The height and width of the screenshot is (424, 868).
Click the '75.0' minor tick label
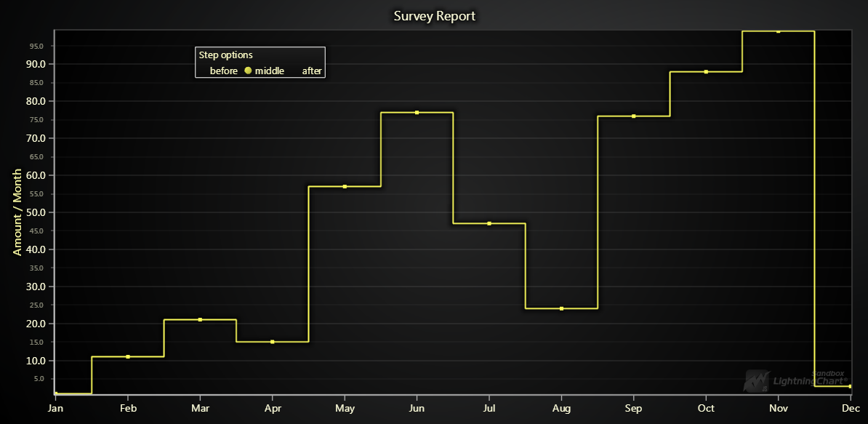tap(36, 120)
